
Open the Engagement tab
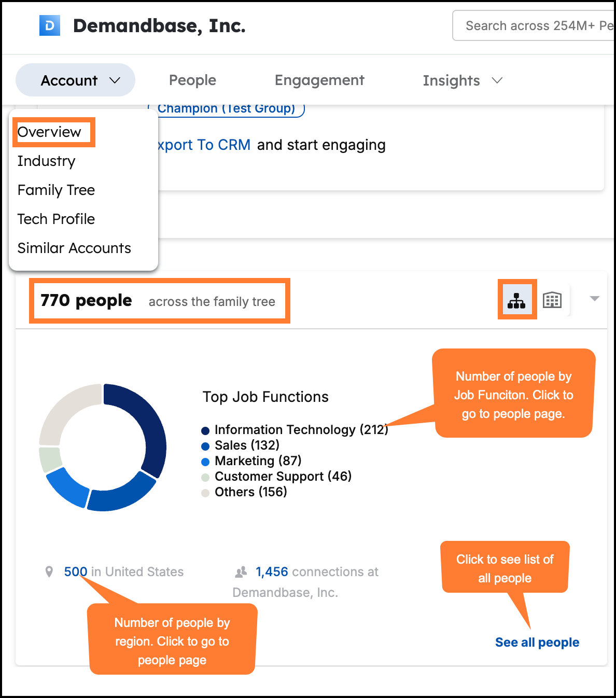pos(319,80)
